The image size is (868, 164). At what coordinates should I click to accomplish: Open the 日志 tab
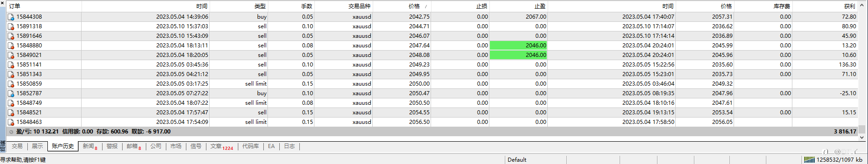pyautogui.click(x=289, y=146)
